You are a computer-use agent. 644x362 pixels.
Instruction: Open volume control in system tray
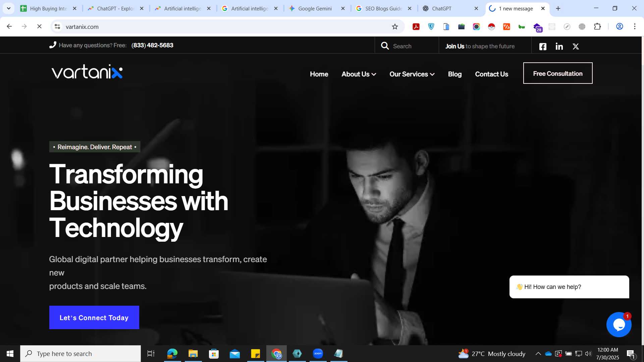click(x=588, y=354)
